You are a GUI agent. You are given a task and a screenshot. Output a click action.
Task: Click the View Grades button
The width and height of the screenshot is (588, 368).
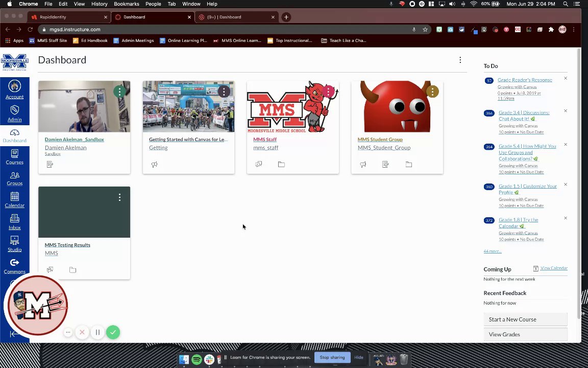525,334
